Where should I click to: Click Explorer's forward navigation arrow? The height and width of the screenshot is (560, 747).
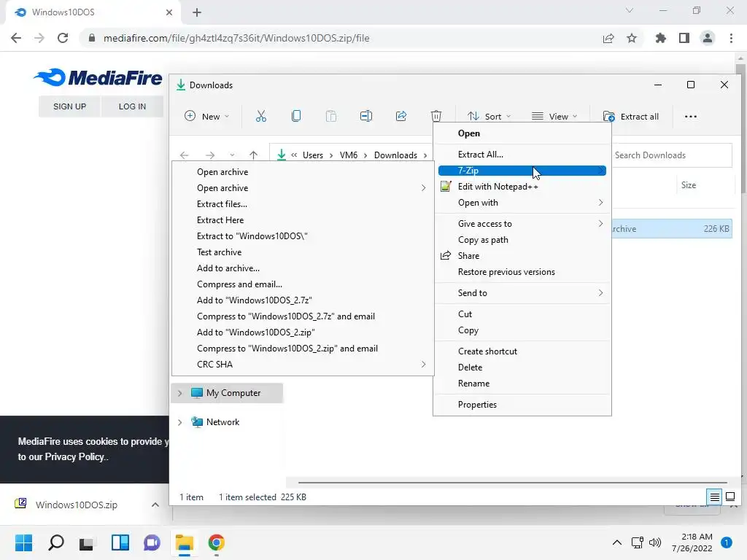(x=209, y=155)
